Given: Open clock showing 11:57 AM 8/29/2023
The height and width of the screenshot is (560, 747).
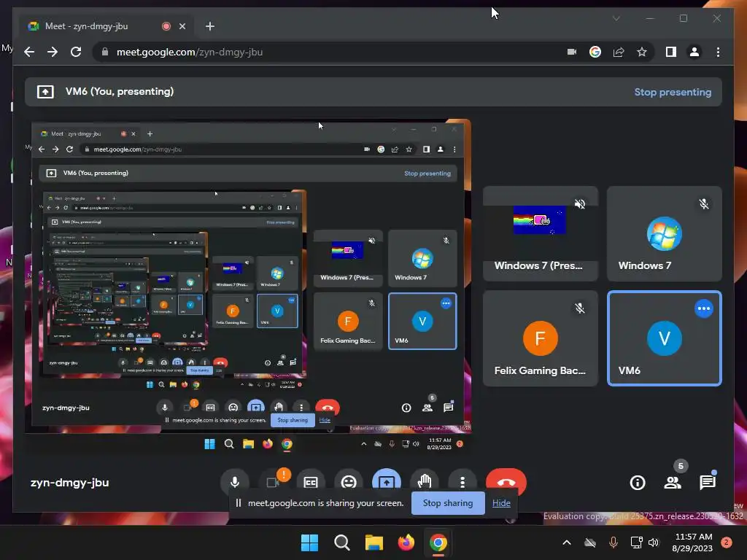Looking at the screenshot, I should coord(692,542).
